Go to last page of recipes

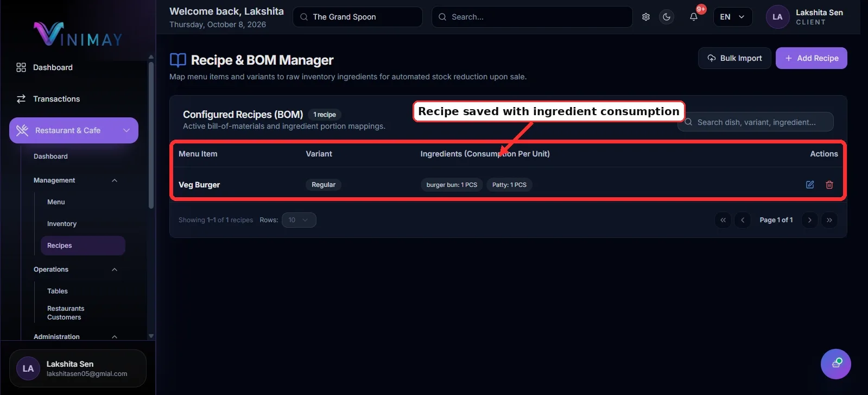pos(829,220)
